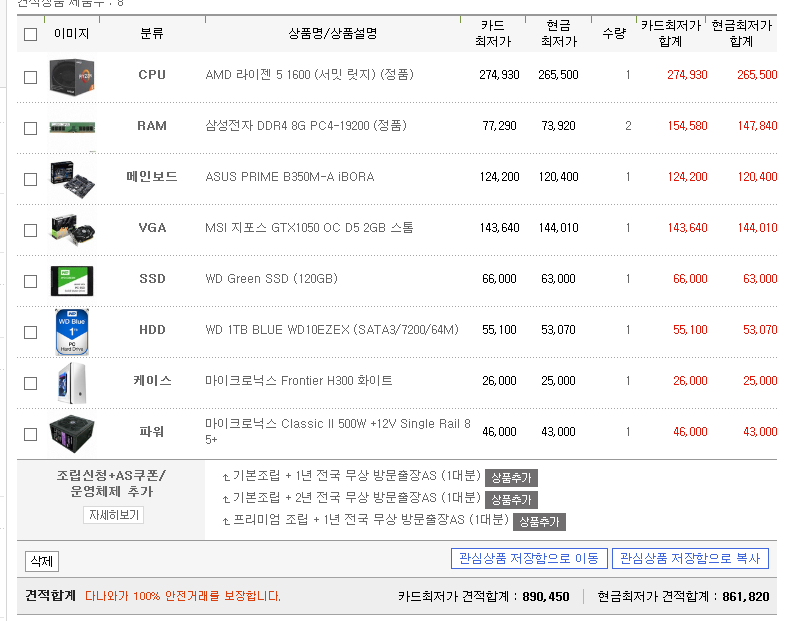Add basic assembly with 2-year AS via 상품추가
Image resolution: width=792 pixels, height=621 pixels.
pos(511,500)
